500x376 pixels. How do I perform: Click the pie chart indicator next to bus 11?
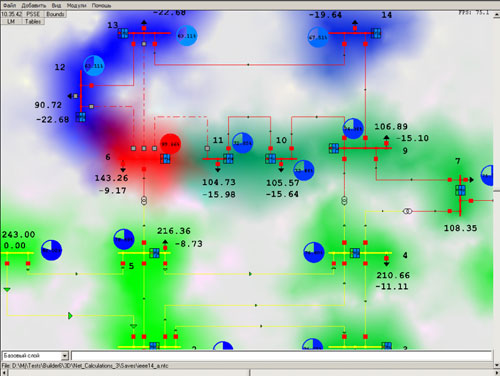pyautogui.click(x=242, y=143)
